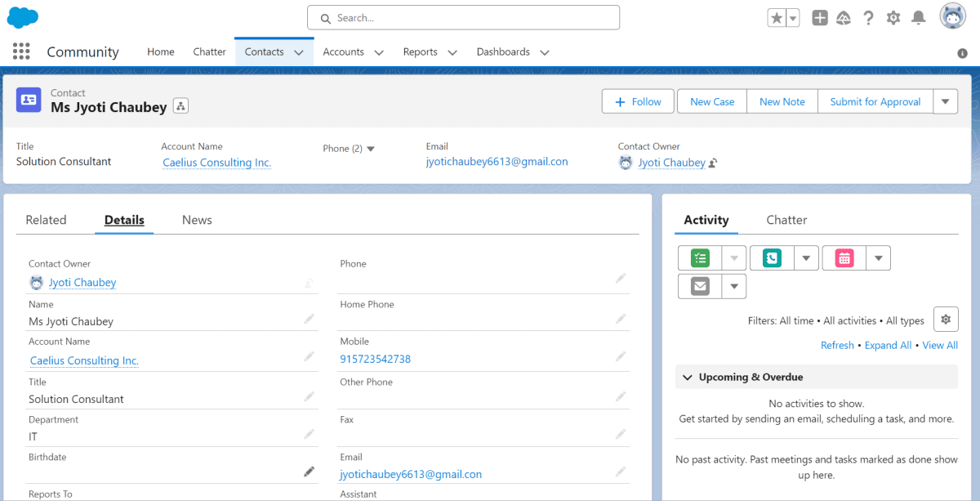Expand the Contacts tab dropdown chevron
The width and height of the screenshot is (980, 501).
[x=299, y=52]
